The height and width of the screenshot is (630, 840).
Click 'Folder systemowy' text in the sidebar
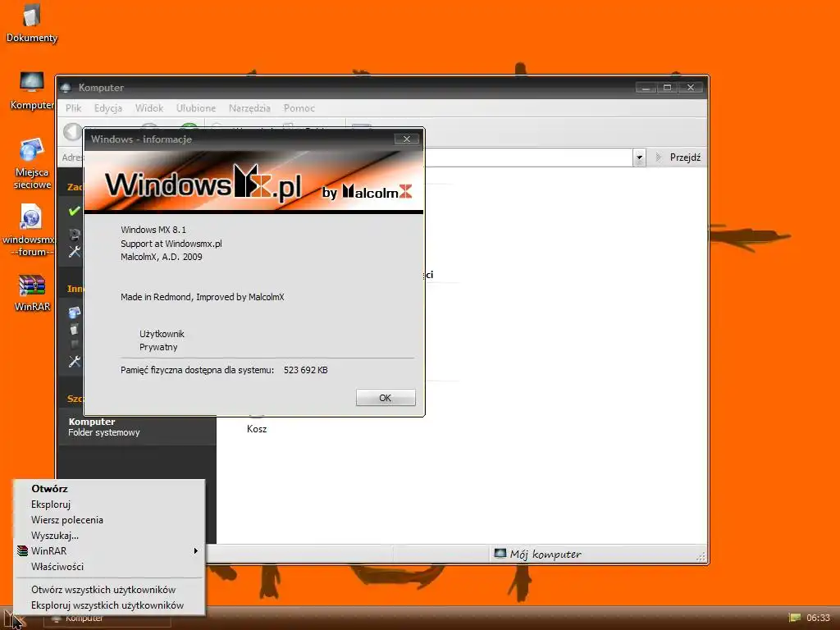tap(104, 432)
